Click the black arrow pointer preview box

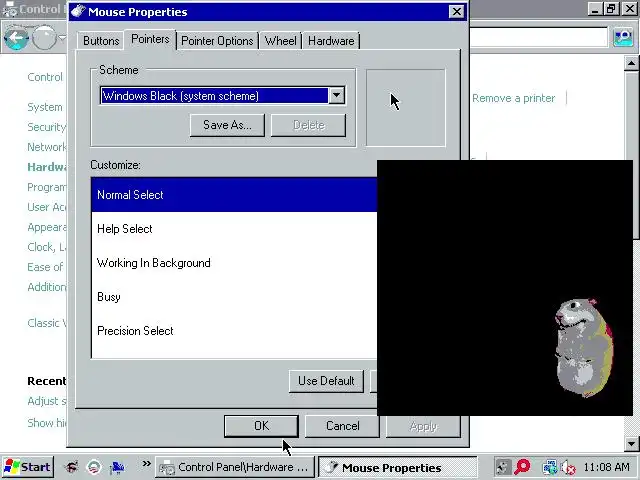pyautogui.click(x=405, y=107)
